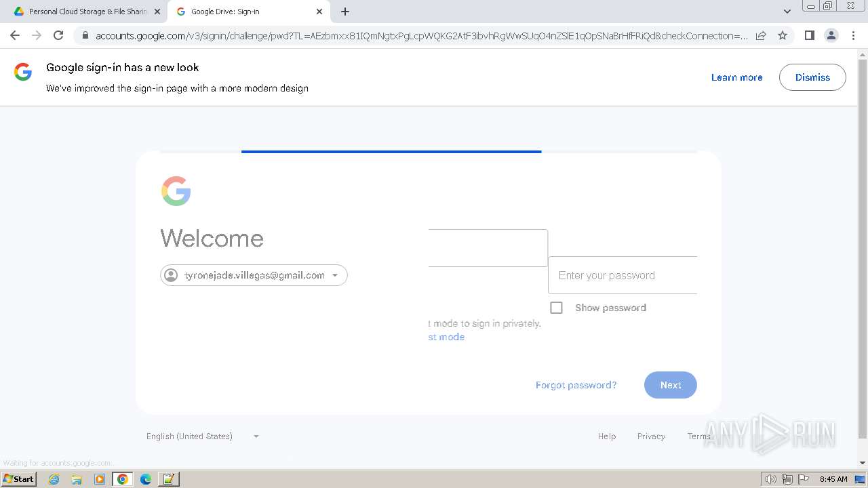The height and width of the screenshot is (488, 868).
Task: Share this page icon in address bar
Action: click(761, 35)
